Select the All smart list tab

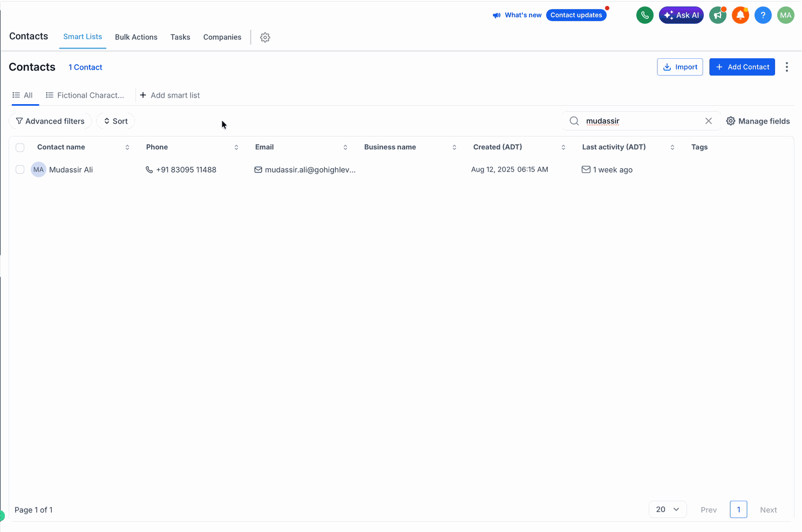coord(23,96)
